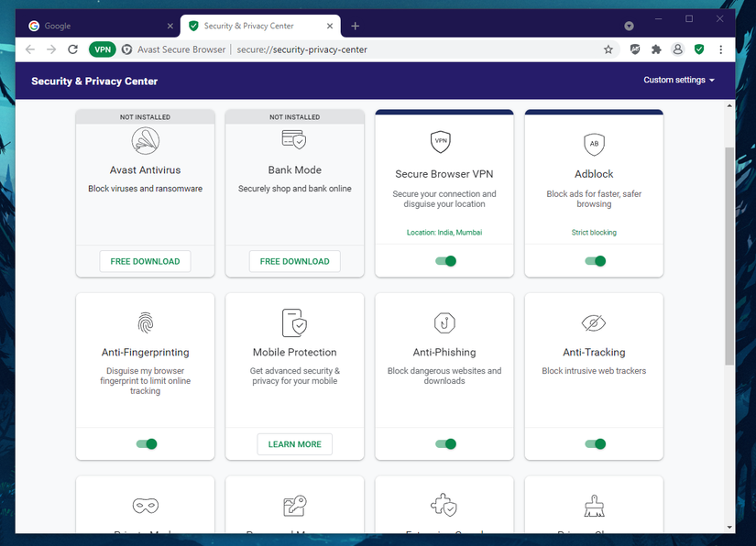Click the Adblock 'AB' icon

coord(594,144)
